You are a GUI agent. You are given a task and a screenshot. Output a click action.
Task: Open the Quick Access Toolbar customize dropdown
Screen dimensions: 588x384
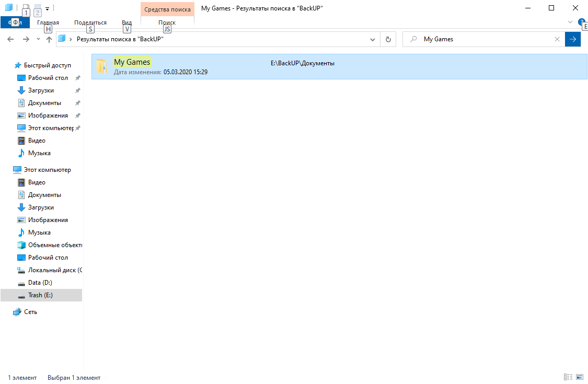point(47,8)
